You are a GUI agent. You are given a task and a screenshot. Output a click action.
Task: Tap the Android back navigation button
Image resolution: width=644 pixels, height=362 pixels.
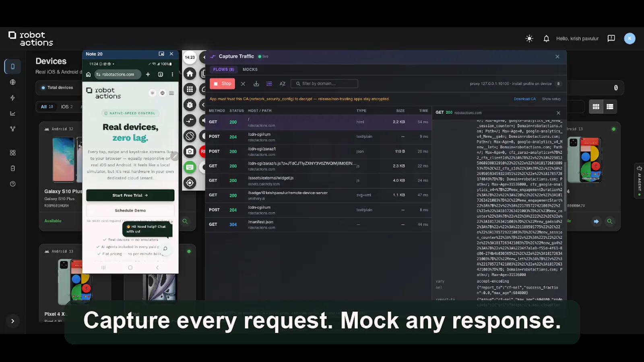point(157,267)
